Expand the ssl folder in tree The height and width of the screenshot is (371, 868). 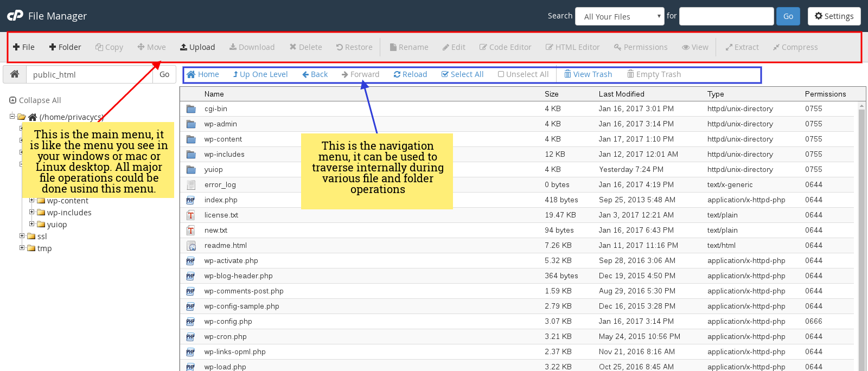click(22, 236)
